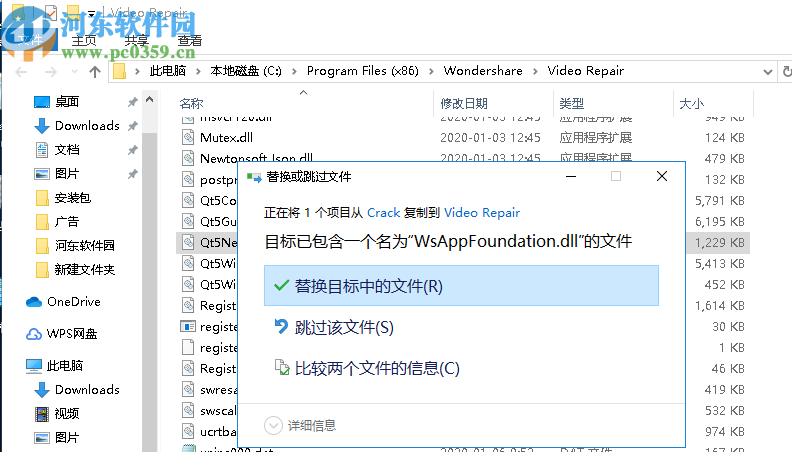Open recent locations dropdown arrow
This screenshot has height=452, width=792.
coord(75,72)
